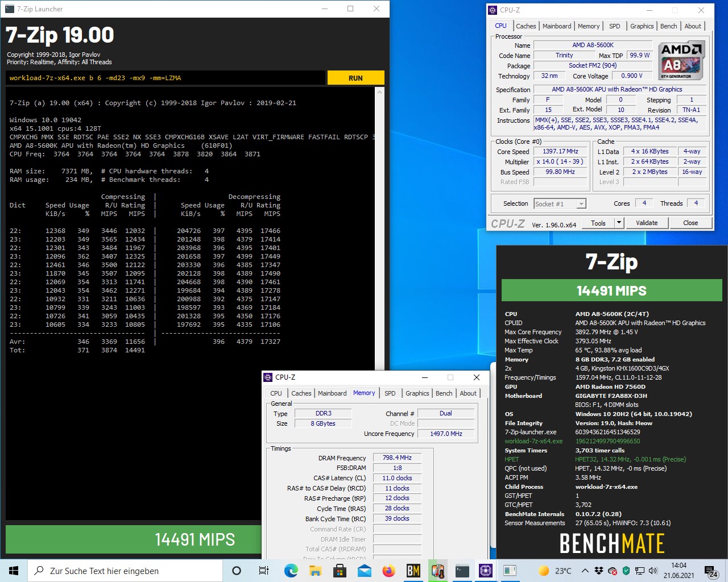Expand the Socket #1 selection dropdown
The width and height of the screenshot is (728, 582).
[x=581, y=204]
